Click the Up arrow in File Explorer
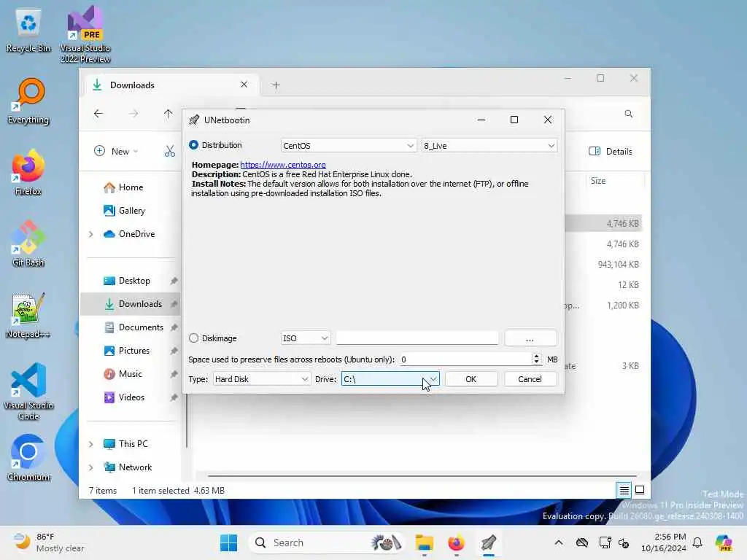Screen dimensions: 747x560 (x=169, y=114)
